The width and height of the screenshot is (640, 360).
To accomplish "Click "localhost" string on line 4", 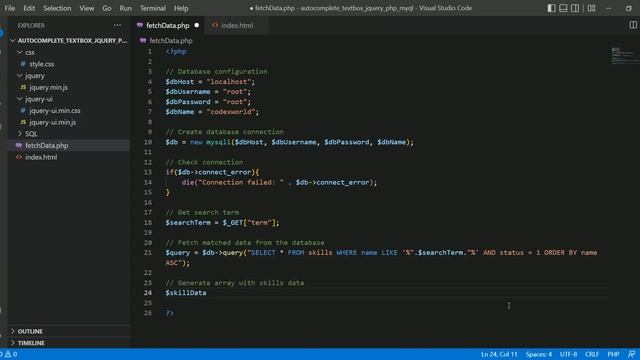I will tap(229, 82).
